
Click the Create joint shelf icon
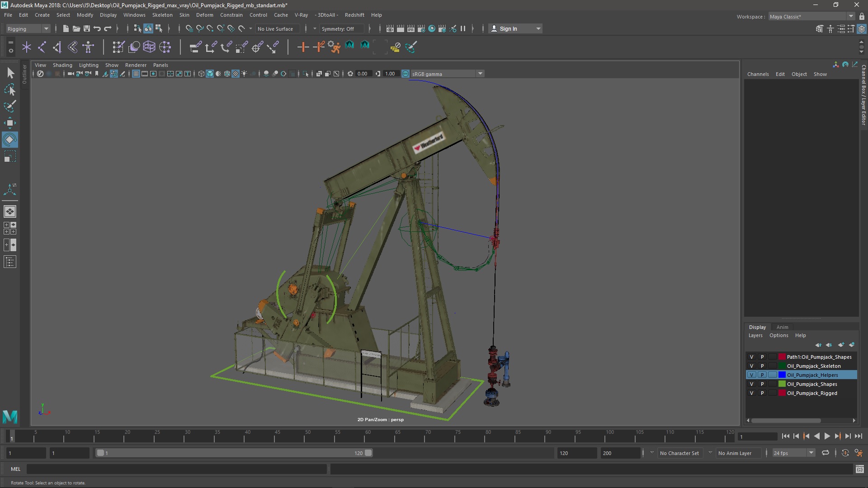pyautogui.click(x=42, y=47)
